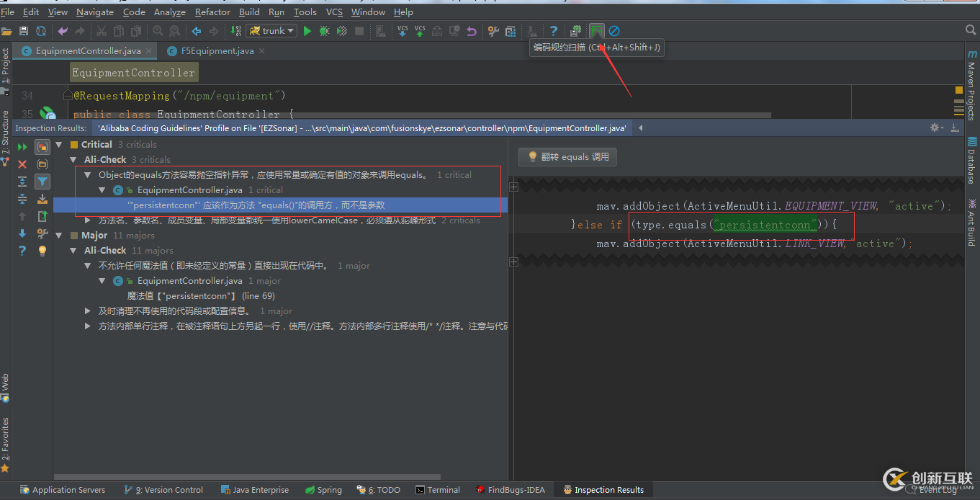The image size is (980, 500).
Task: Expand the inline comment rule node
Action: pos(88,326)
